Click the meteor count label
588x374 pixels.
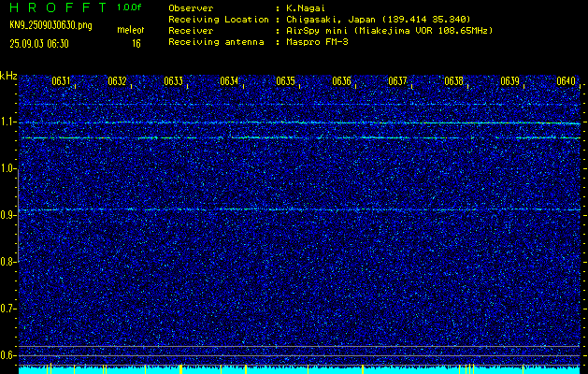[131, 30]
